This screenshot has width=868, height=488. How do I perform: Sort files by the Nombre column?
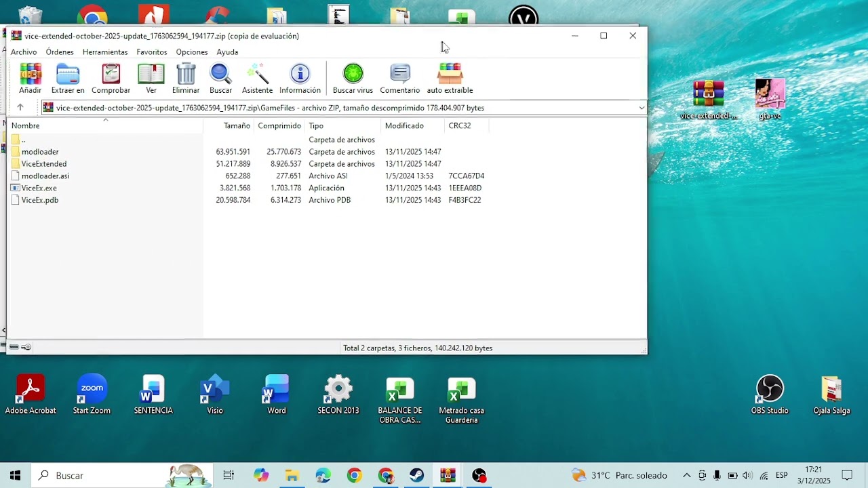[x=105, y=125]
